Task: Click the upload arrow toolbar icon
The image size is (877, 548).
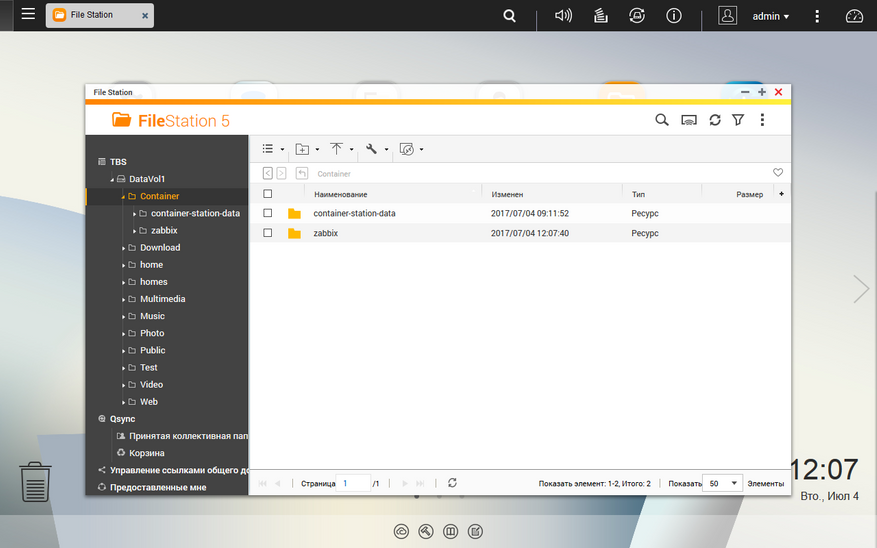Action: (336, 149)
